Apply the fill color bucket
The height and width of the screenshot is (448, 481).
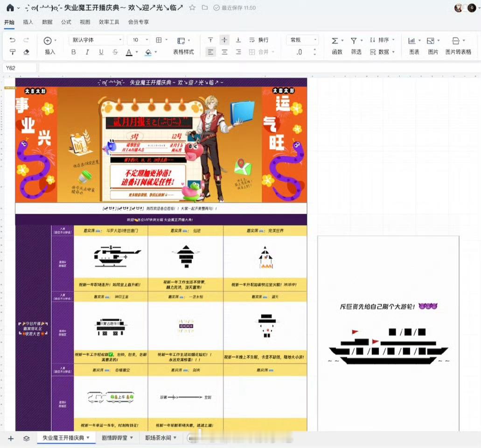point(148,52)
